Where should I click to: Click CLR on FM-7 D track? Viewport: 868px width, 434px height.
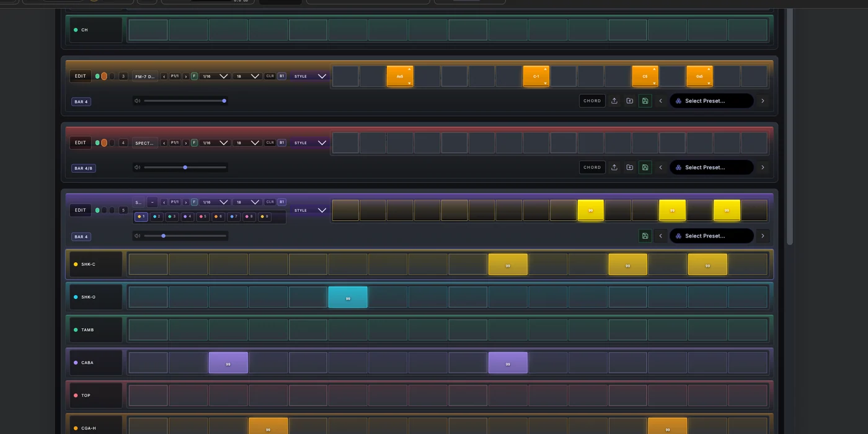click(x=270, y=76)
